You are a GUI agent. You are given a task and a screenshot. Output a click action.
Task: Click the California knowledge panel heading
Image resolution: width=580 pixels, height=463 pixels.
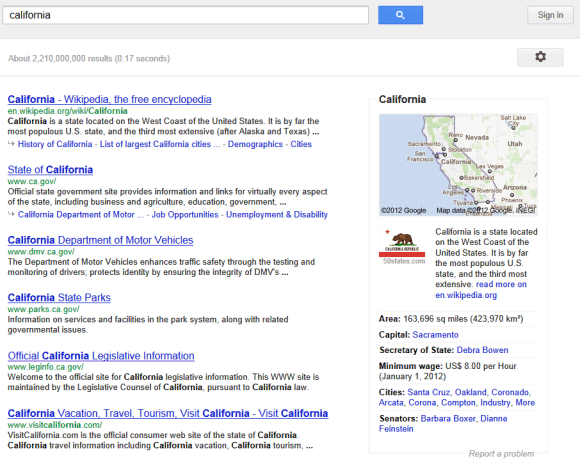tap(402, 99)
